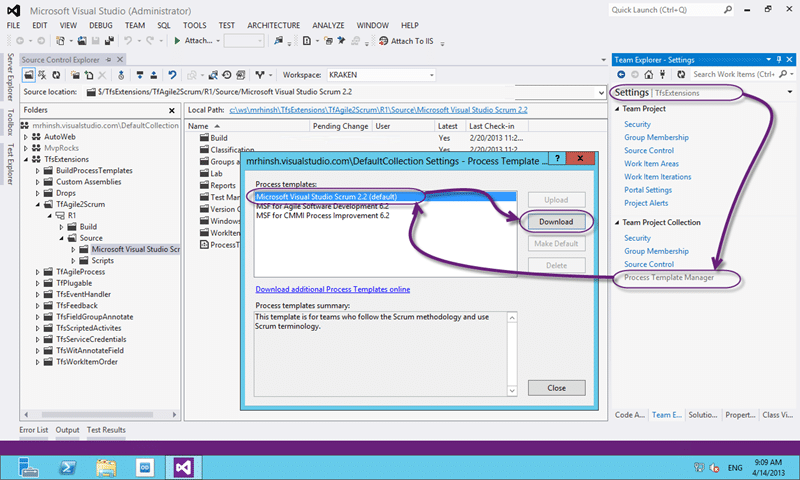The height and width of the screenshot is (480, 800).
Task: Click the blue Undo Pending Changes icon
Action: (x=172, y=75)
